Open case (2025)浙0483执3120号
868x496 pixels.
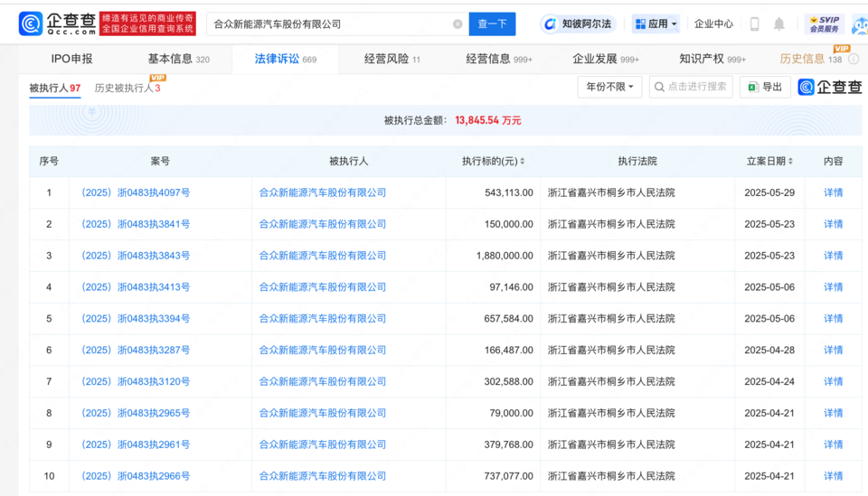pos(136,381)
